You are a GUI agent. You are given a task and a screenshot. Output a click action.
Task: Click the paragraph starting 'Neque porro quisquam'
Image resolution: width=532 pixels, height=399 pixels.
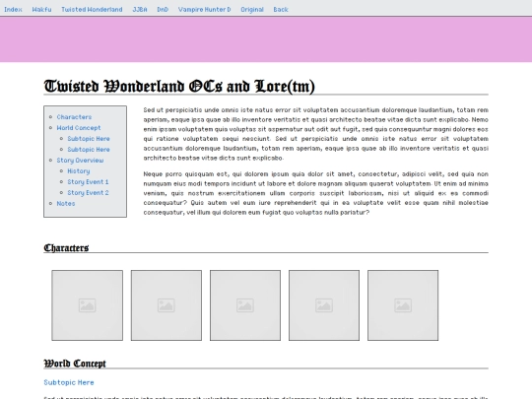click(x=316, y=193)
